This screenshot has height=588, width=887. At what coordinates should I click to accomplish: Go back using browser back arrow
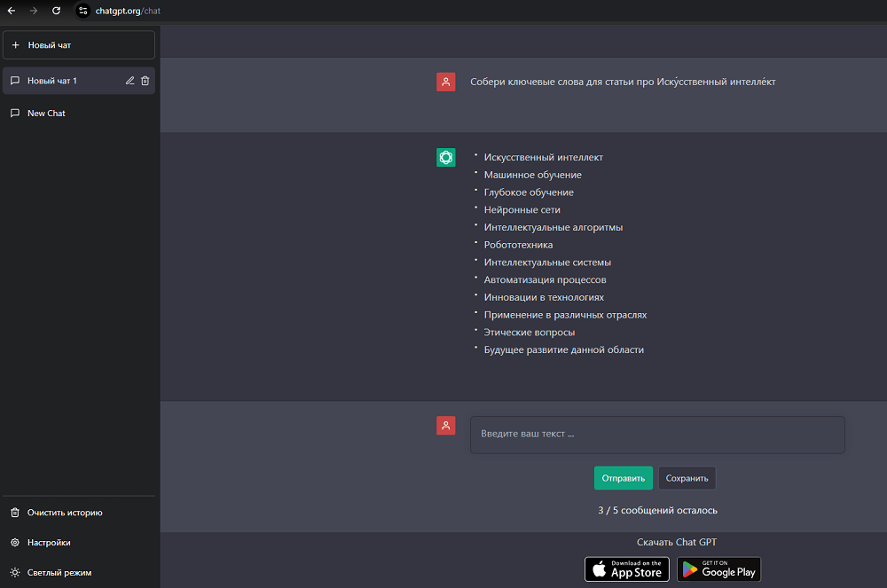(12, 11)
